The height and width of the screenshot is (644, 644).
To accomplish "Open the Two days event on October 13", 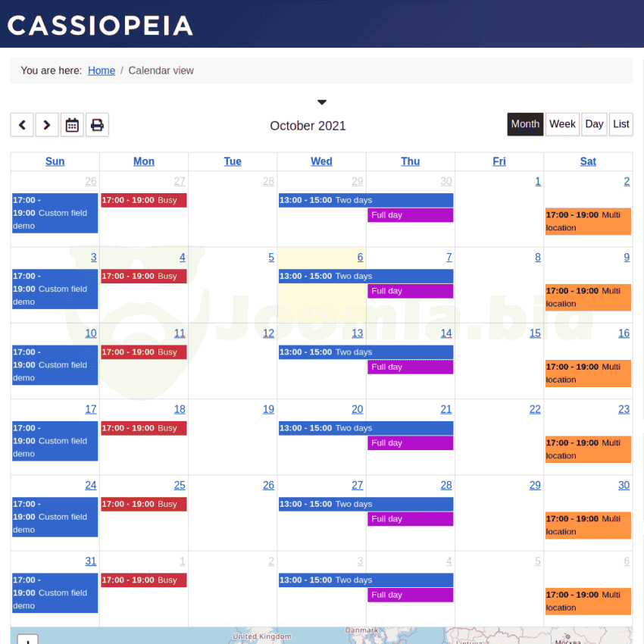I will [x=366, y=352].
